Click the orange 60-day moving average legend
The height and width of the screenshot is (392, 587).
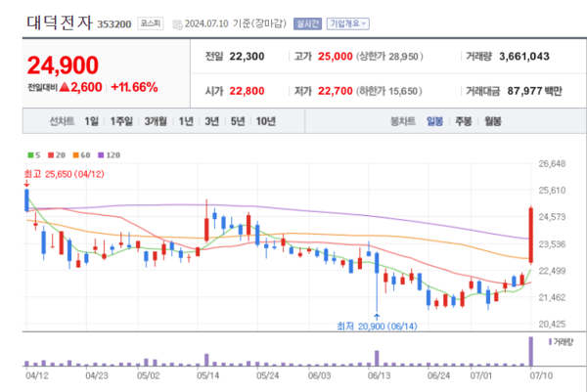(x=81, y=154)
